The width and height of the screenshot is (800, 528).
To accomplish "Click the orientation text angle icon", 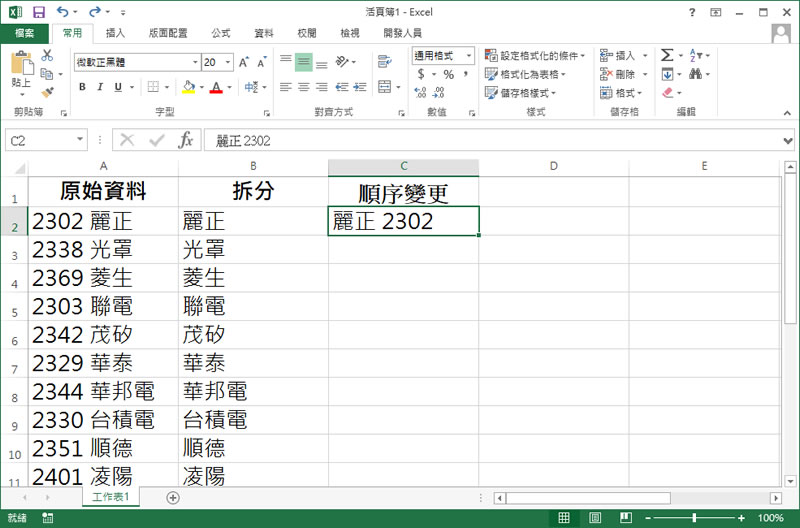I will 342,62.
